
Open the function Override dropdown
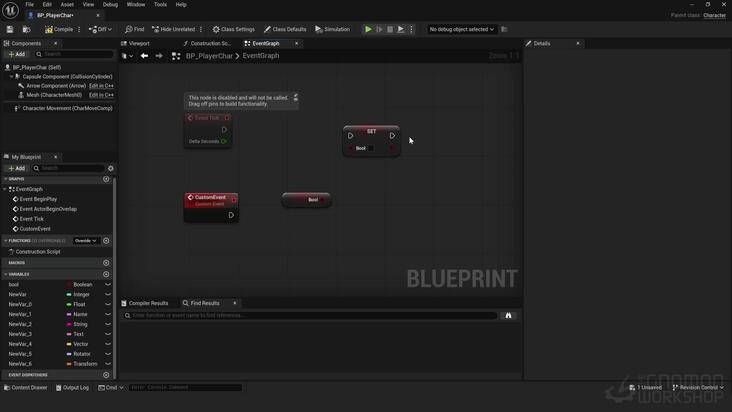(x=85, y=241)
